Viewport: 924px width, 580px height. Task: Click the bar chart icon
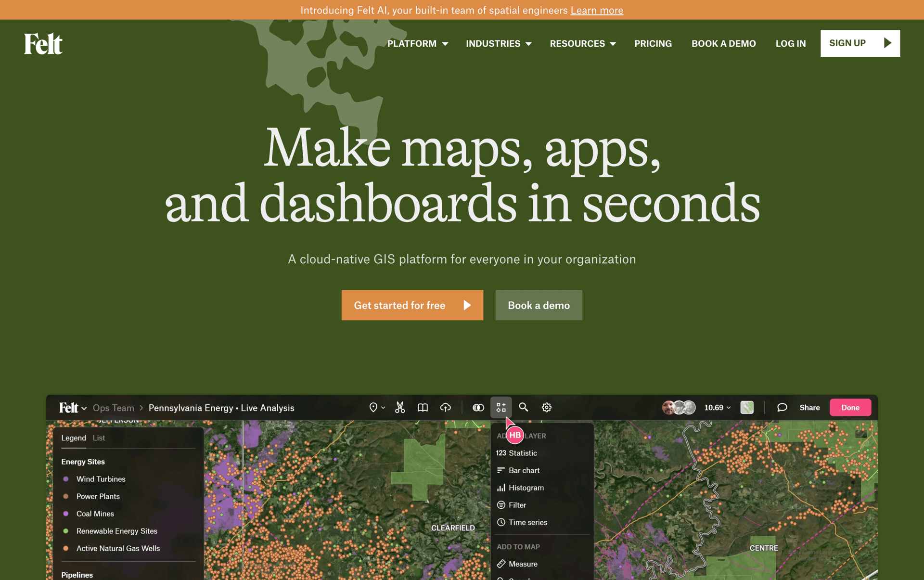pyautogui.click(x=501, y=470)
